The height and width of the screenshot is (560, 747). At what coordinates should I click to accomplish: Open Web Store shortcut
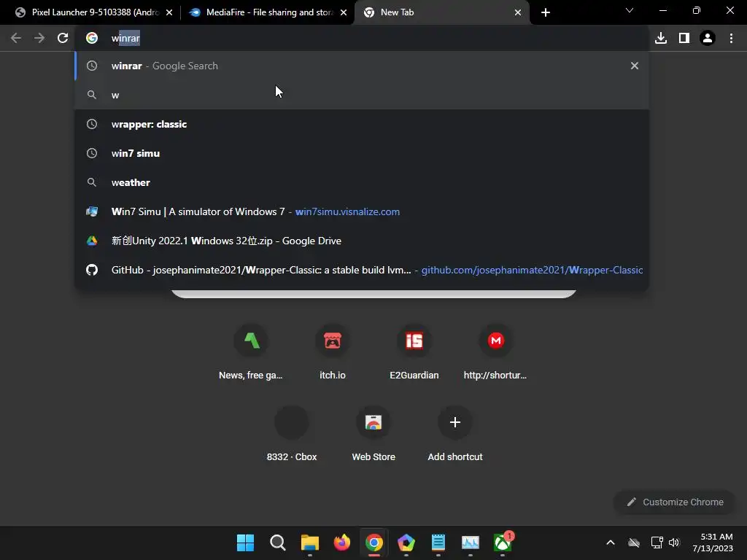pos(373,434)
